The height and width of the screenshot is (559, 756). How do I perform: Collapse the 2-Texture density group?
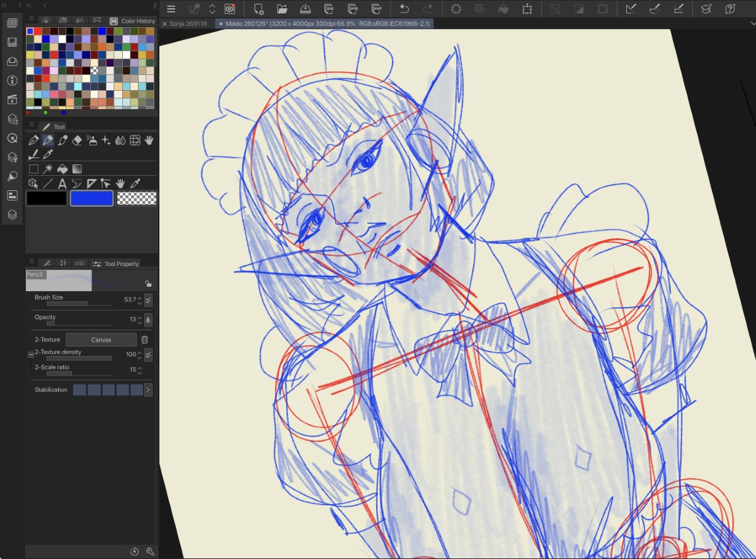tap(31, 355)
